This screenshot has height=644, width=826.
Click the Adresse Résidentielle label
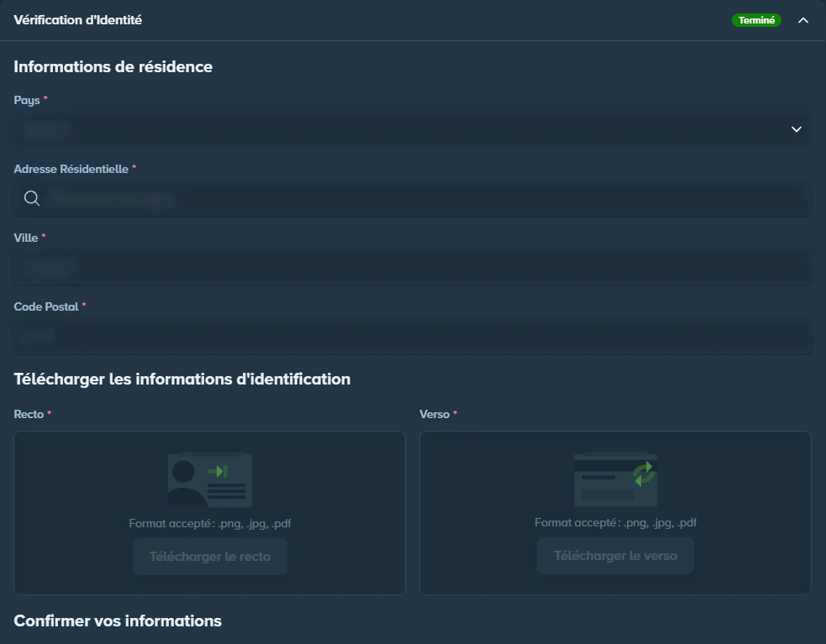pyautogui.click(x=71, y=169)
